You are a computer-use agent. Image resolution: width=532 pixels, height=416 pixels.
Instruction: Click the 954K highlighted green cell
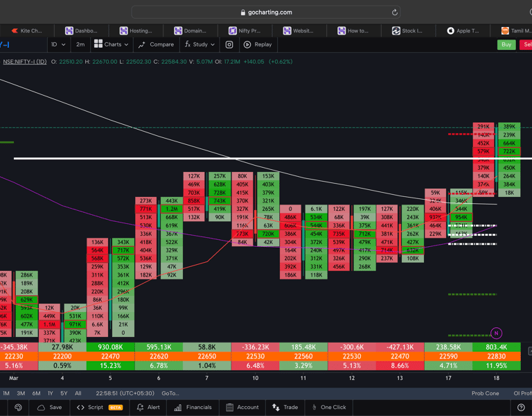click(x=461, y=217)
